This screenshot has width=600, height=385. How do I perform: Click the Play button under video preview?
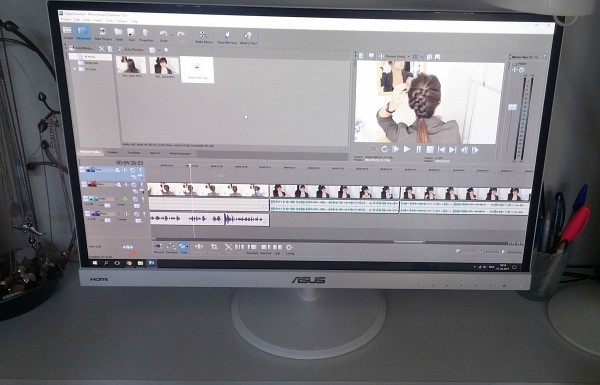407,149
